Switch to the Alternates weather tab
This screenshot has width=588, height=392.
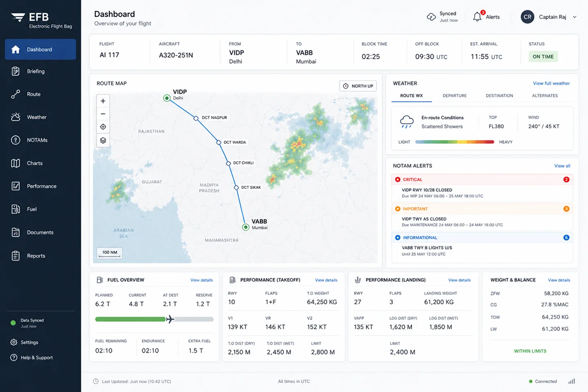point(545,96)
